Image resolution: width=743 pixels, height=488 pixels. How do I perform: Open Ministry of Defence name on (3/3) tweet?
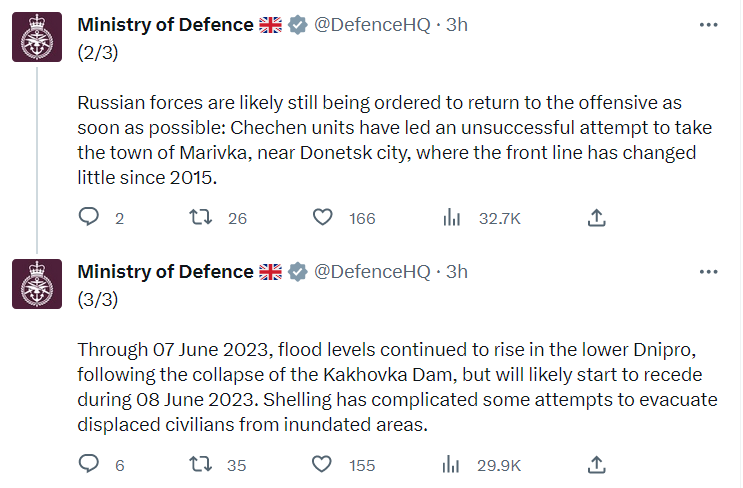pos(165,272)
